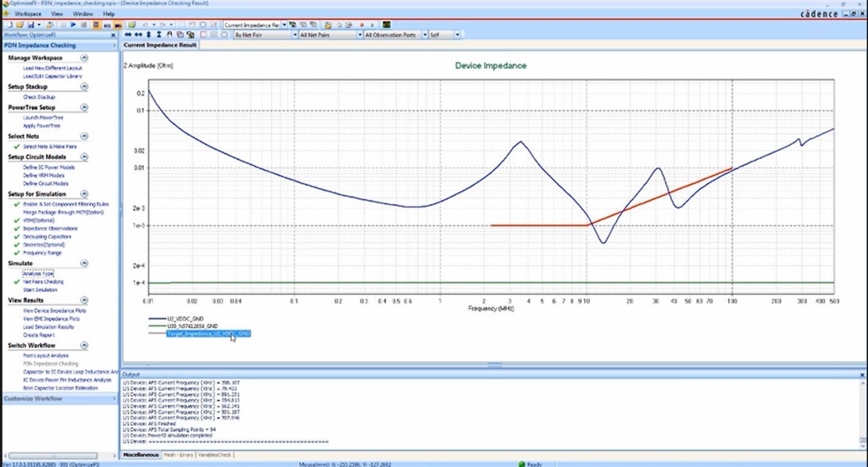This screenshot has width=868, height=467.
Task: Collapse the Simulate section
Action: (x=84, y=263)
